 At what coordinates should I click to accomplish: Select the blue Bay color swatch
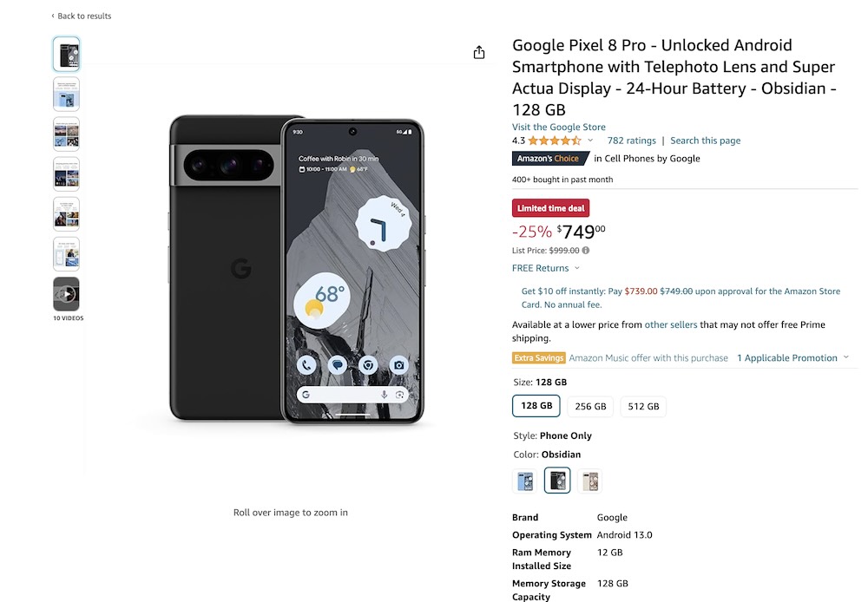pyautogui.click(x=525, y=481)
